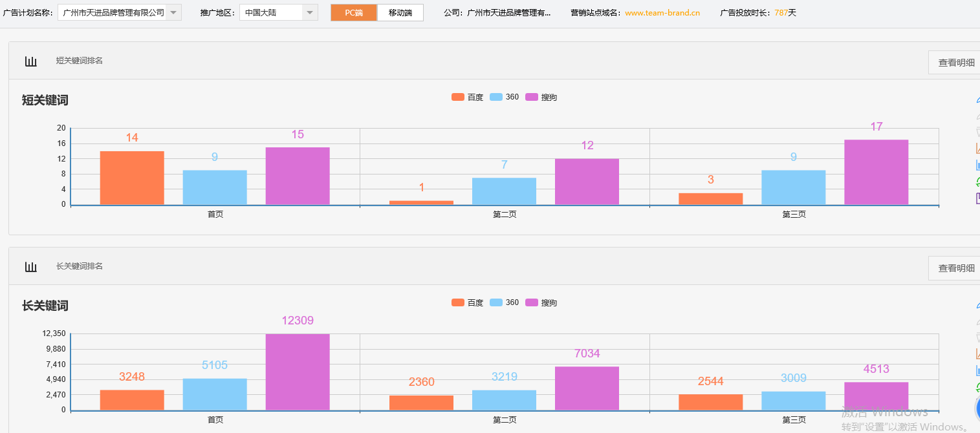Select the PC端 tab

click(x=353, y=12)
